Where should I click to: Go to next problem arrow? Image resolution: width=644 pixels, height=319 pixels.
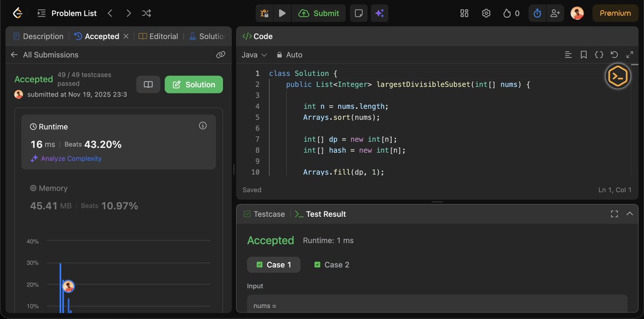tap(128, 13)
